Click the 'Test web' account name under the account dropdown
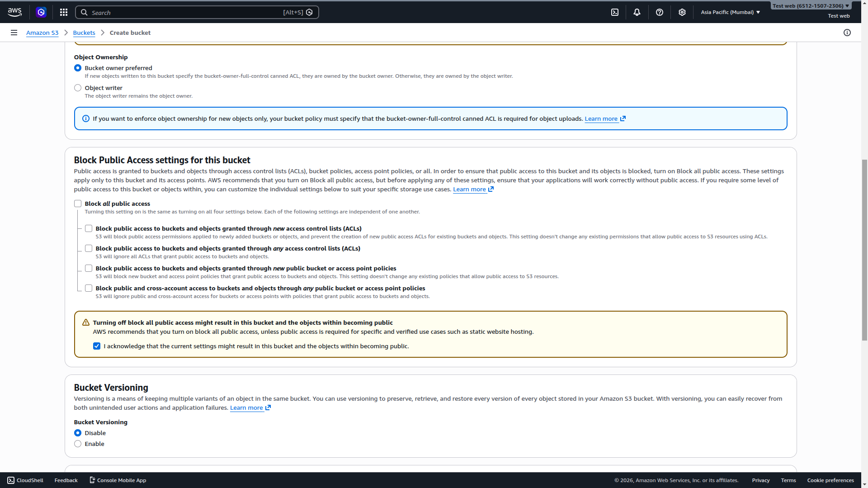Image resolution: width=868 pixels, height=488 pixels. click(839, 16)
